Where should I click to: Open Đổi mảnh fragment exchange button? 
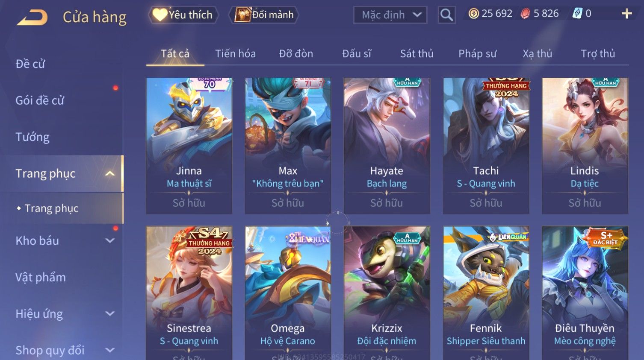click(x=264, y=15)
